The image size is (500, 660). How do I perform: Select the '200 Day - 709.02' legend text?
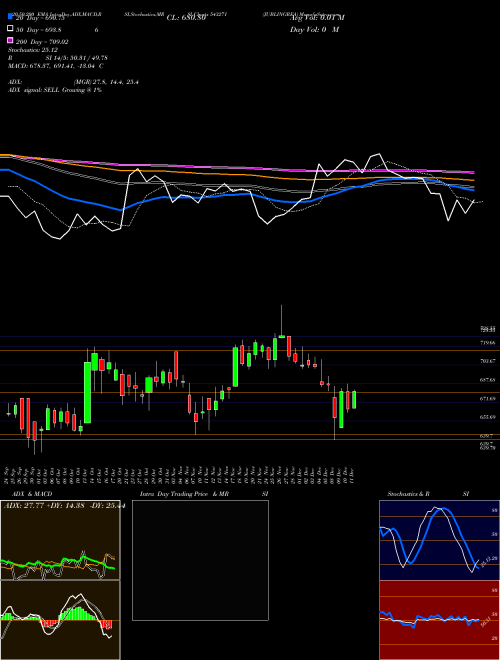pos(43,42)
